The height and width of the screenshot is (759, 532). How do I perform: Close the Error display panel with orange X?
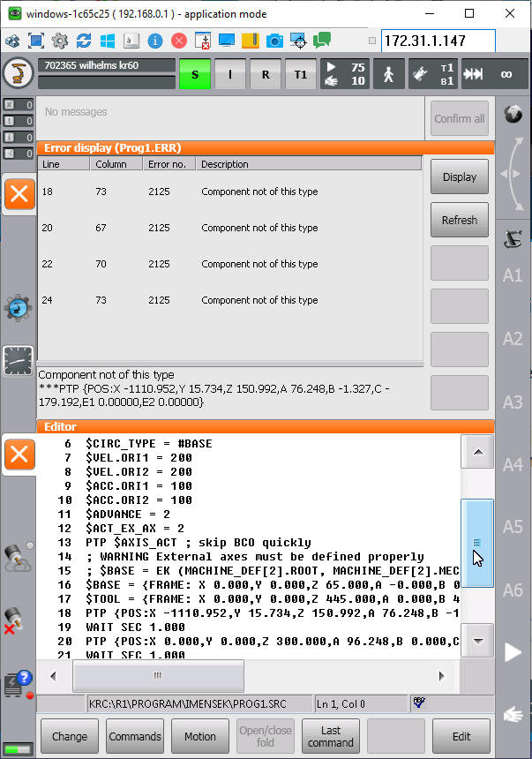(19, 194)
